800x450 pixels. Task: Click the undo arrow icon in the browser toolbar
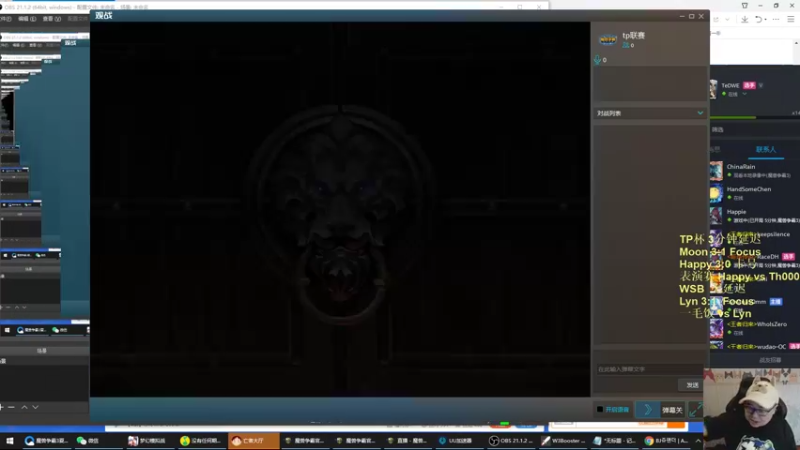click(x=759, y=19)
